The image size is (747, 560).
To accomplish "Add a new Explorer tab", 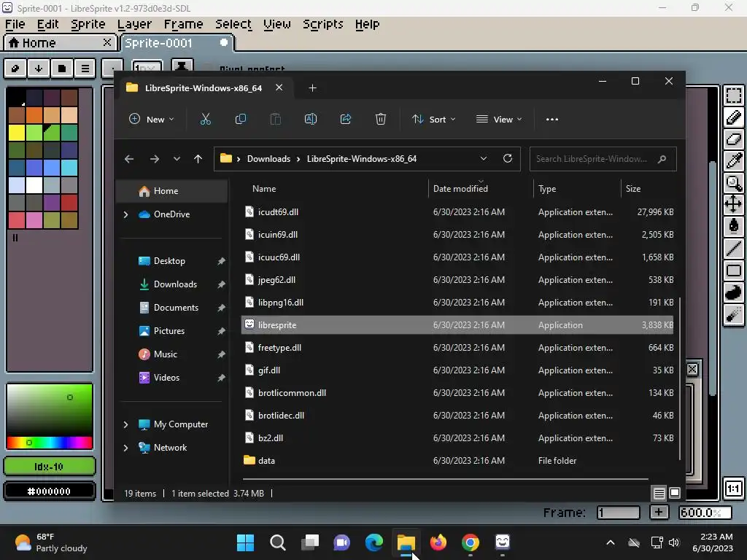I will click(312, 88).
